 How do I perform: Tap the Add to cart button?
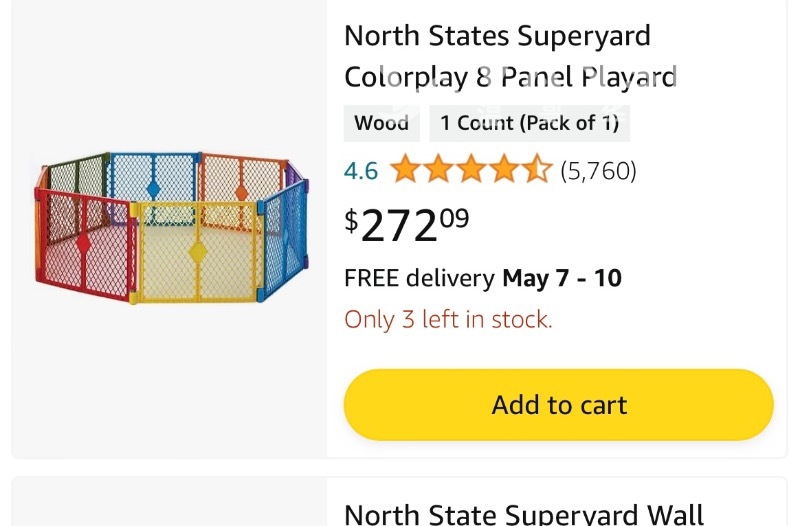click(x=558, y=405)
